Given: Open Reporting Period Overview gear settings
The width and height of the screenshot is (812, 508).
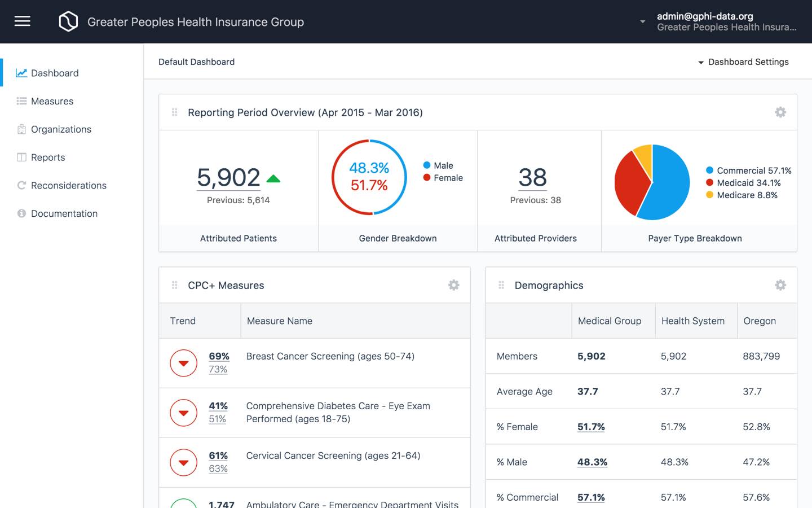Looking at the screenshot, I should click(780, 112).
